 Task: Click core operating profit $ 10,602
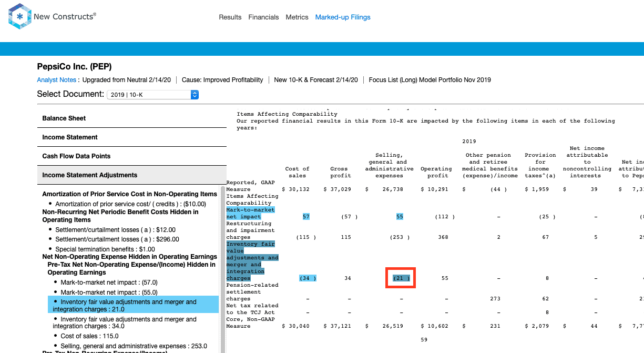[x=435, y=326]
